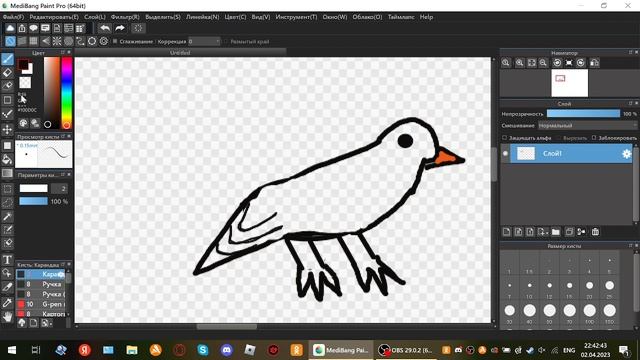Toggle the Защищать альфа checkbox
Screen dimensions: 640x360
click(504, 138)
